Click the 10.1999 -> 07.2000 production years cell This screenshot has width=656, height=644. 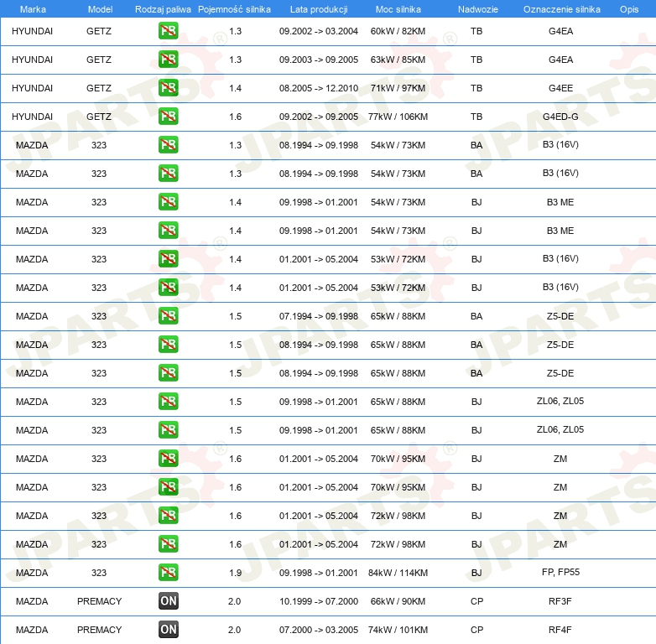(319, 601)
